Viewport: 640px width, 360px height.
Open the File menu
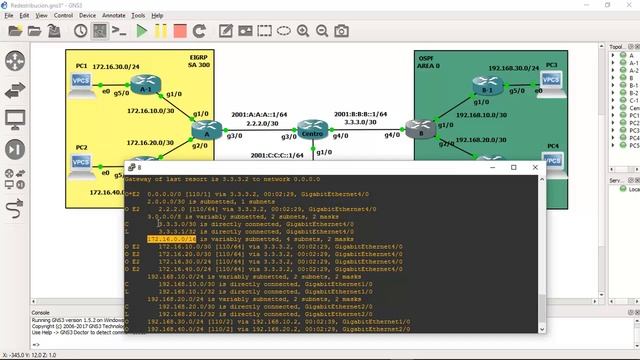coord(9,16)
